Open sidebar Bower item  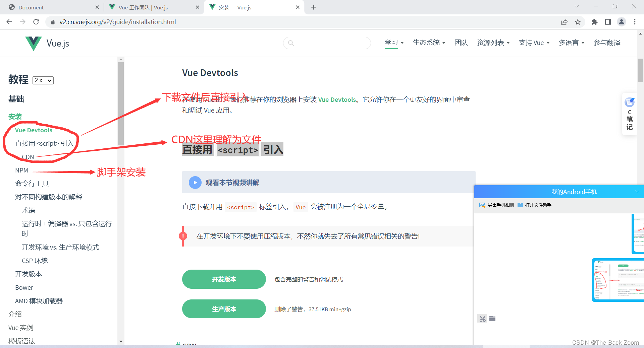pyautogui.click(x=24, y=287)
